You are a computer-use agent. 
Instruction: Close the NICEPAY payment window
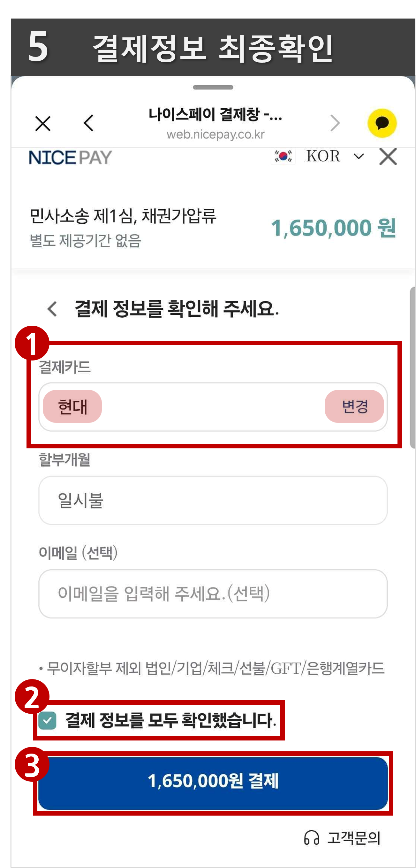pyautogui.click(x=388, y=157)
